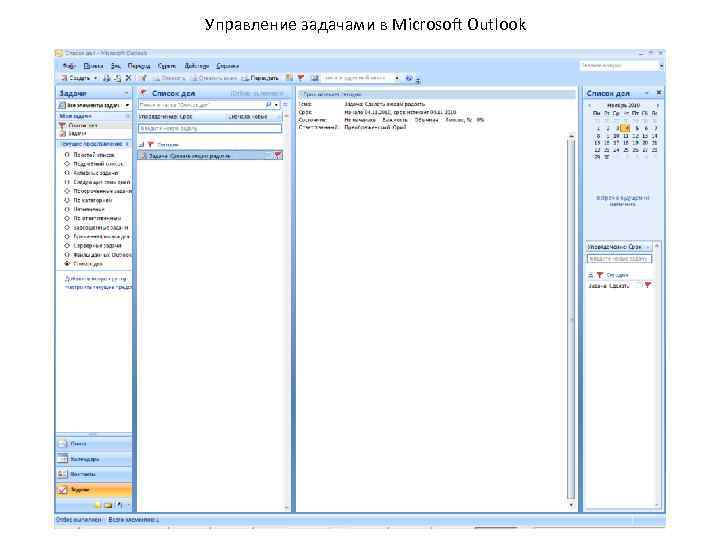Image resolution: width=720 pixels, height=540 pixels.
Task: Open the Действия menu
Action: (197, 66)
